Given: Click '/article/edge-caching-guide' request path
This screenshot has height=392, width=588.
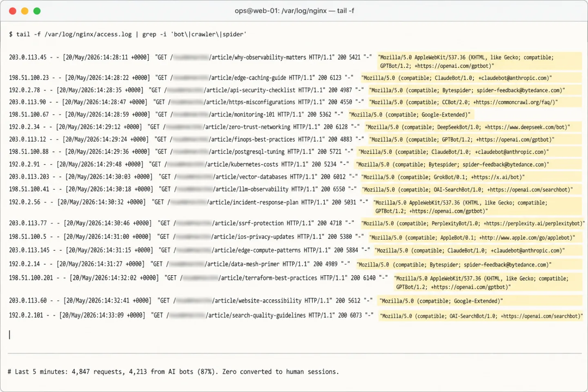Looking at the screenshot, I should pos(248,78).
